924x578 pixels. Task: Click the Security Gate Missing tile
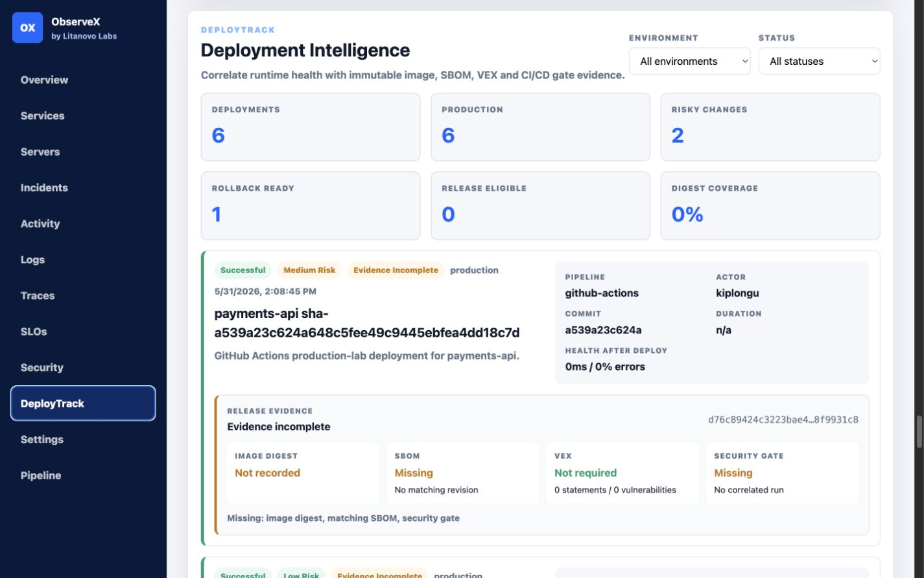coord(782,473)
